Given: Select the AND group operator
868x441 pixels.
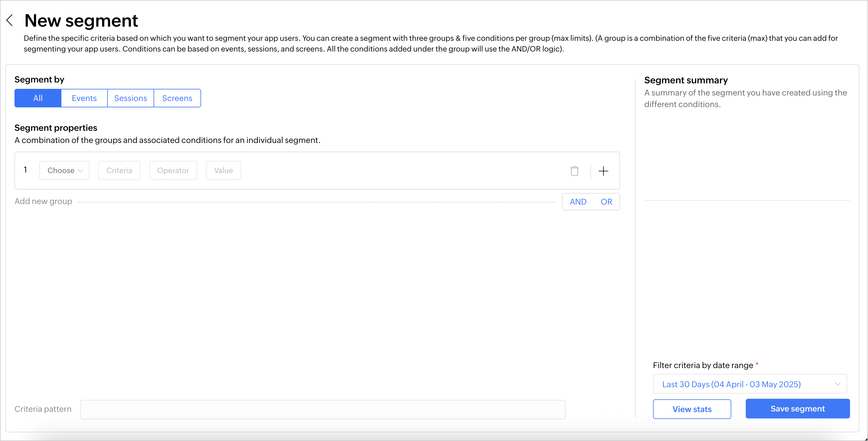Looking at the screenshot, I should [578, 202].
